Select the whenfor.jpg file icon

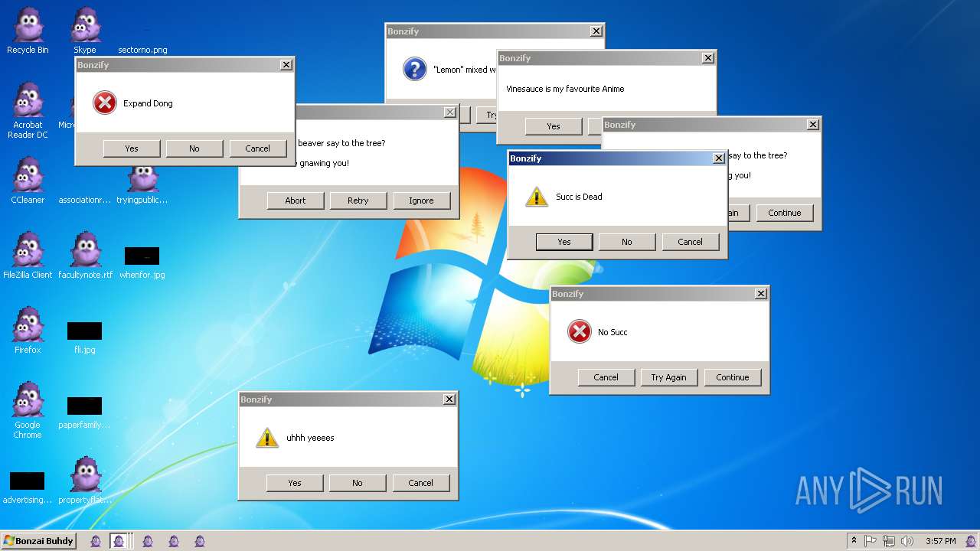click(142, 262)
